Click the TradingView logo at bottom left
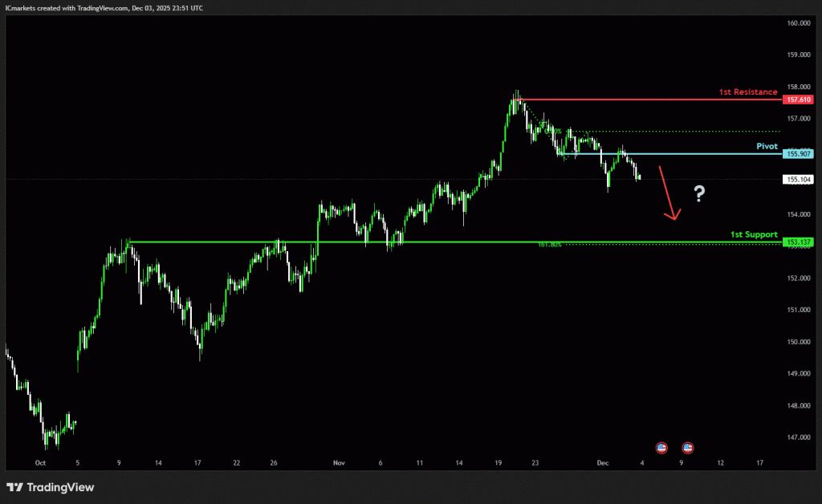The height and width of the screenshot is (504, 822). point(50,487)
